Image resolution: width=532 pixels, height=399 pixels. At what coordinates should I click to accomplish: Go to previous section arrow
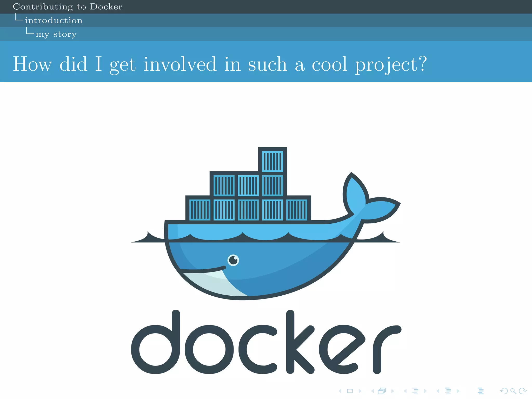tap(438, 391)
